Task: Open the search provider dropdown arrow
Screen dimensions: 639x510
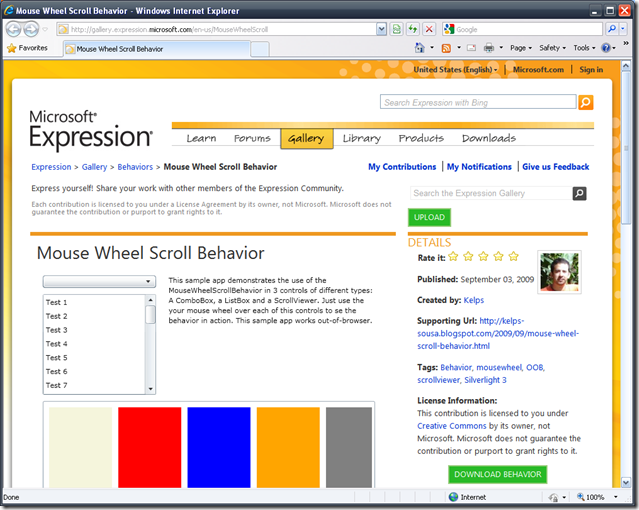Action: click(x=623, y=29)
